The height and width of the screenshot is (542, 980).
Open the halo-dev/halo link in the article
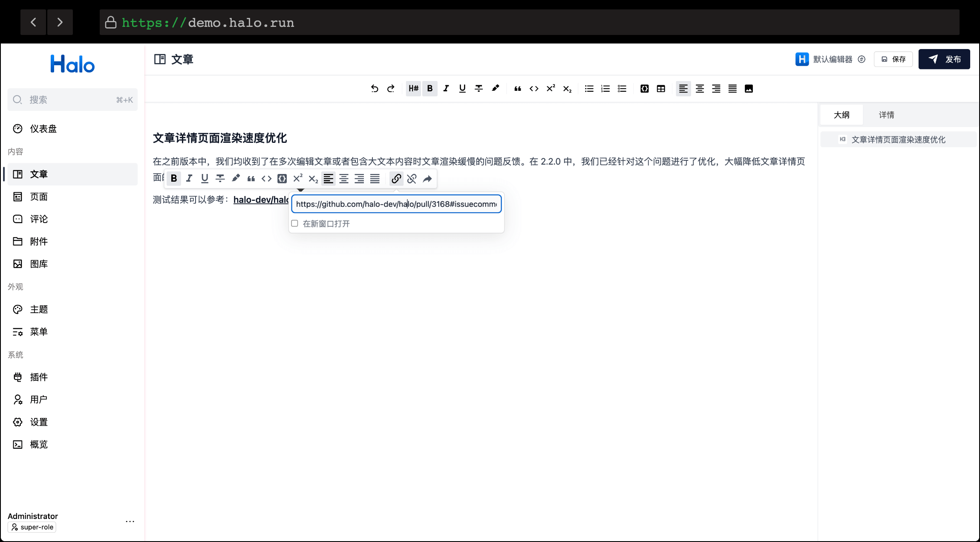click(261, 199)
